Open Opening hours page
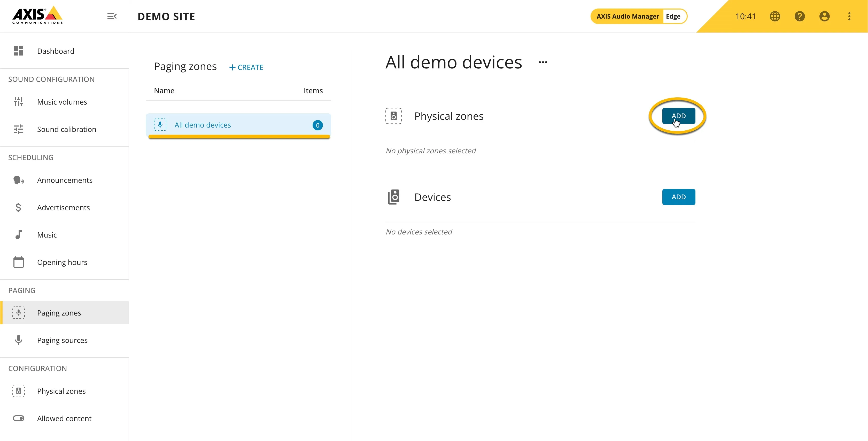Viewport: 868px width, 441px height. pyautogui.click(x=64, y=262)
